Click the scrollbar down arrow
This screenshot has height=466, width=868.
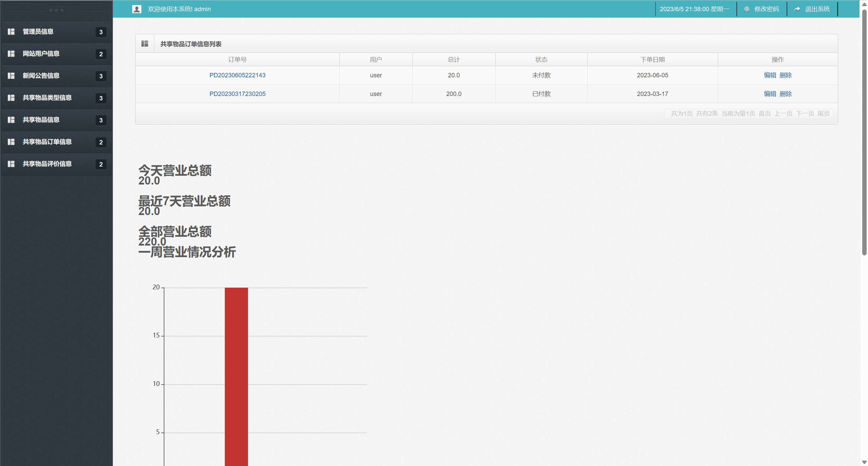(864, 462)
